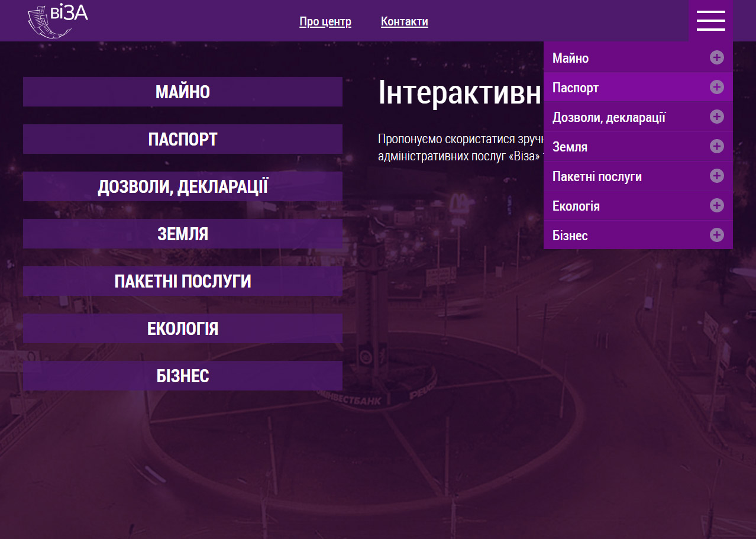Select Майно in the dropdown menu
756x539 pixels.
[570, 58]
